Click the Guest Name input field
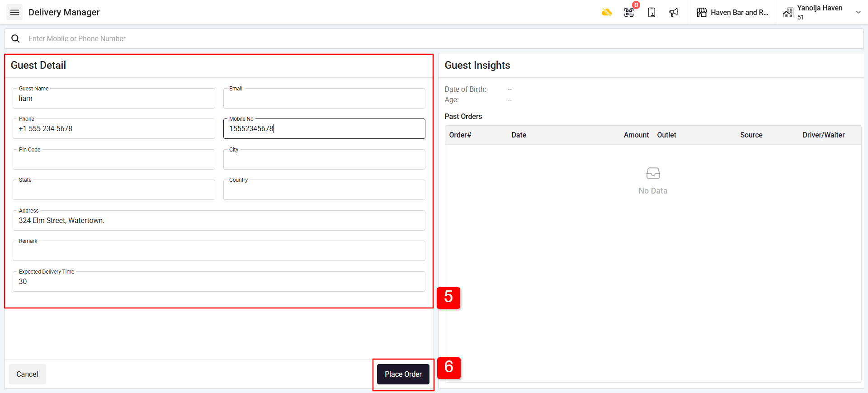868x393 pixels. pyautogui.click(x=114, y=98)
